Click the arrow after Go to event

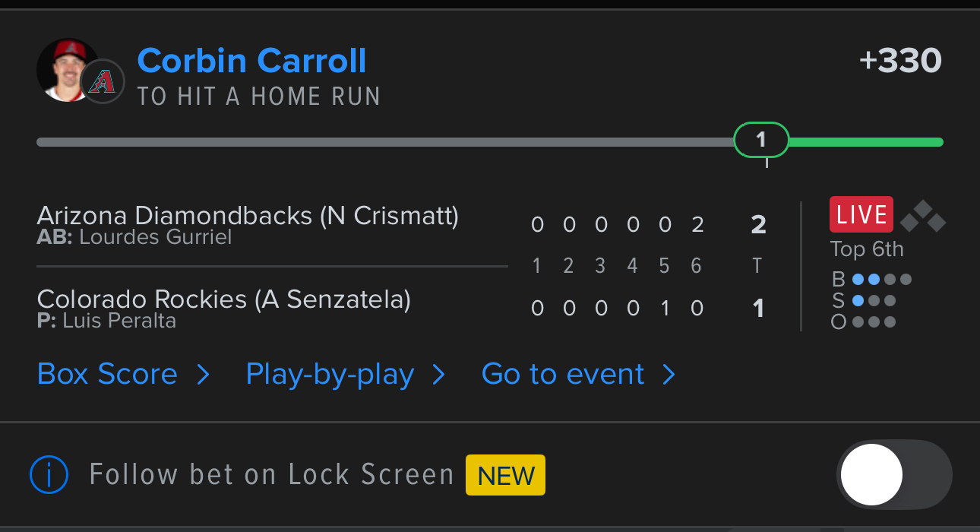click(669, 375)
